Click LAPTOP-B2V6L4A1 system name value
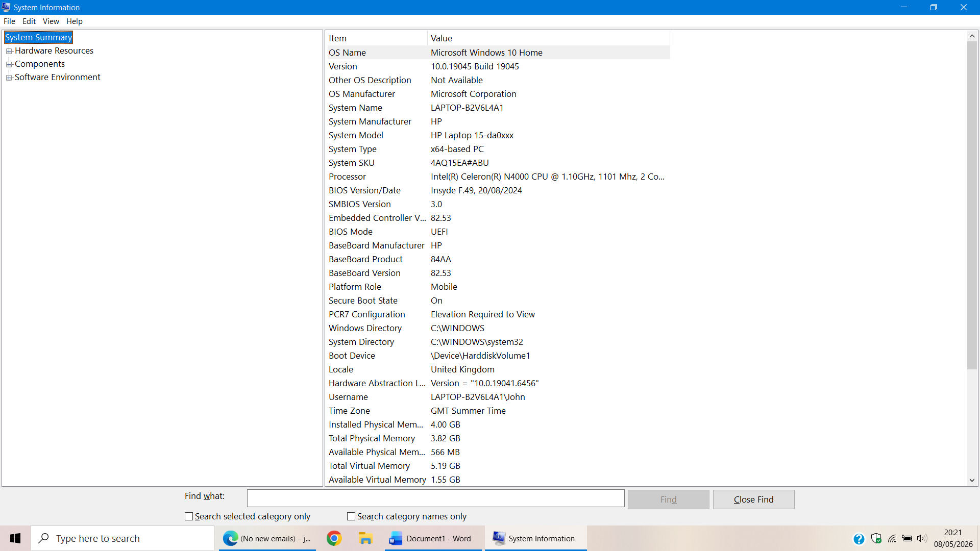The width and height of the screenshot is (980, 551). [467, 108]
